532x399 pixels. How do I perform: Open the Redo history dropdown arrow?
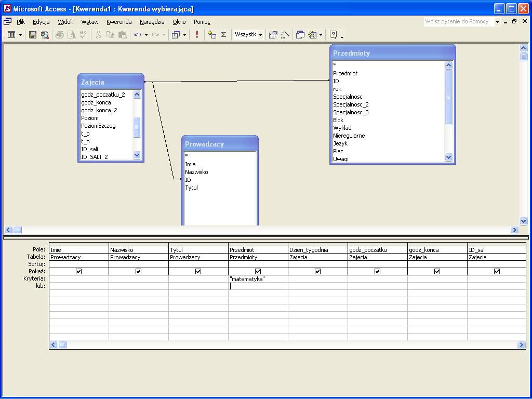pyautogui.click(x=164, y=35)
